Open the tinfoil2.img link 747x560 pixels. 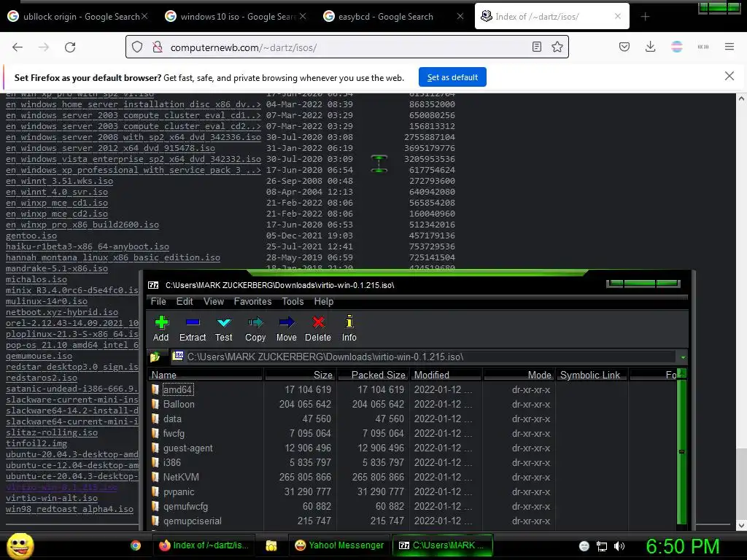36,443
